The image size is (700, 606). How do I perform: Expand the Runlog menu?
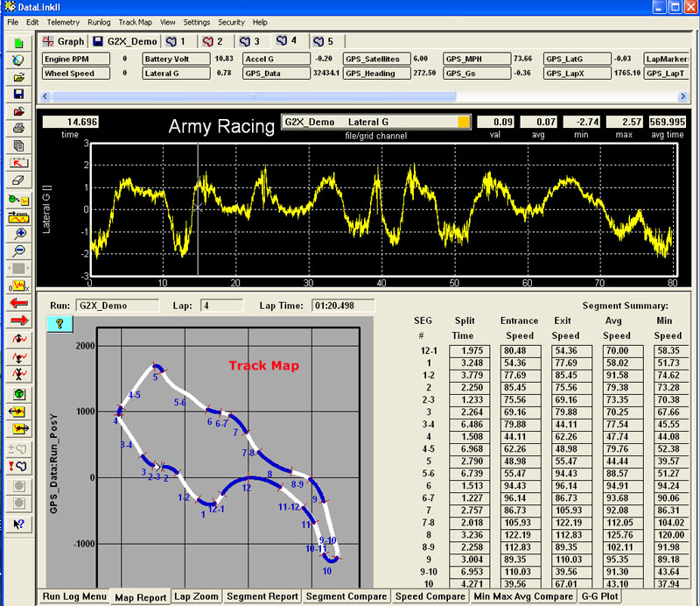pos(99,21)
